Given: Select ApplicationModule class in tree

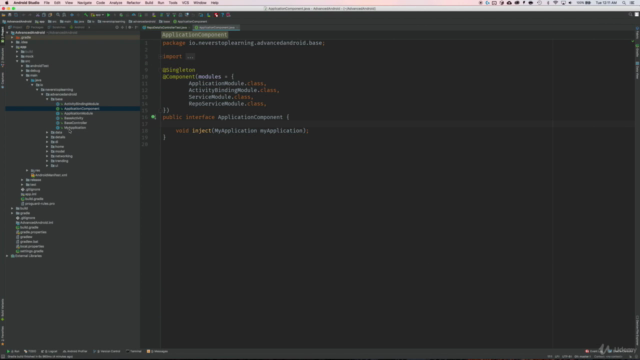Looking at the screenshot, I should [78, 113].
